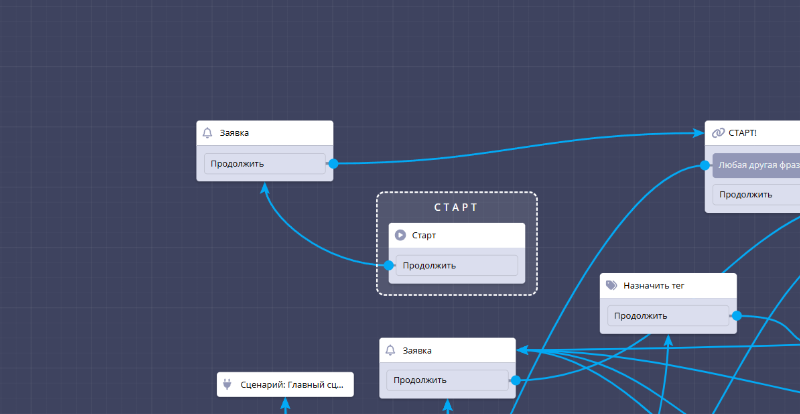This screenshot has height=414, width=800.
Task: Click the link icon in the СТАРТ! node
Action: coord(717,133)
